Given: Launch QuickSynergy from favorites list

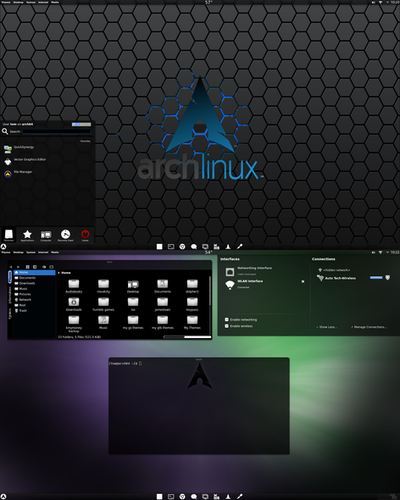Looking at the screenshot, I should 19,148.
